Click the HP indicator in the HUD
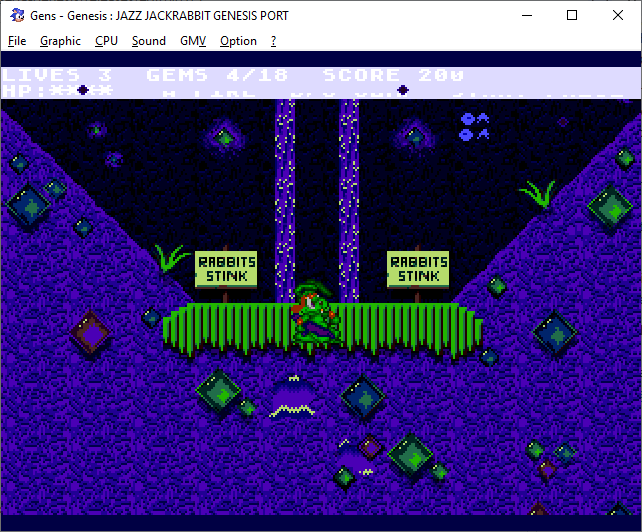 57,91
